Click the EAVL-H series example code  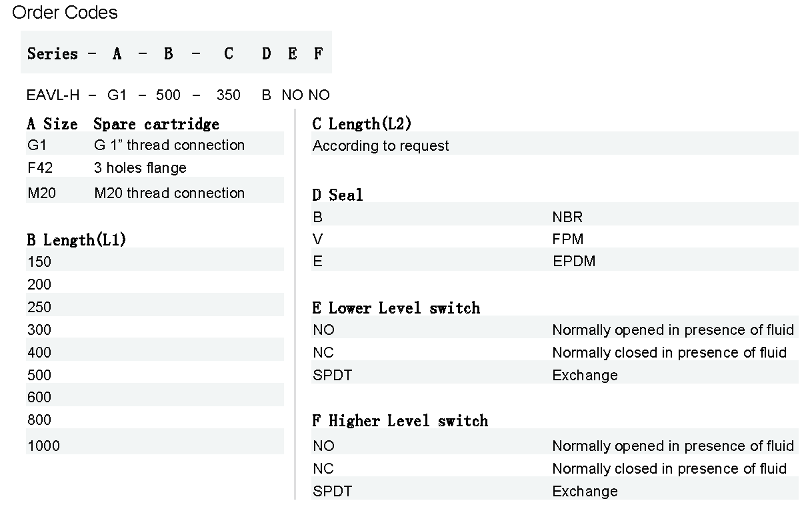(53, 95)
